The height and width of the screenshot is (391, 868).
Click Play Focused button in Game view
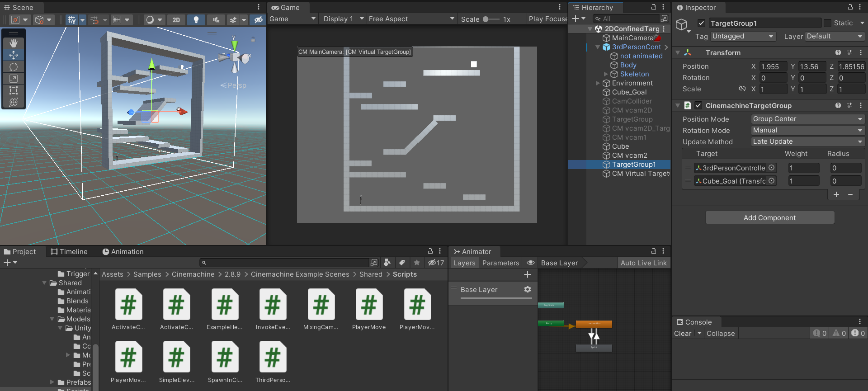click(548, 19)
